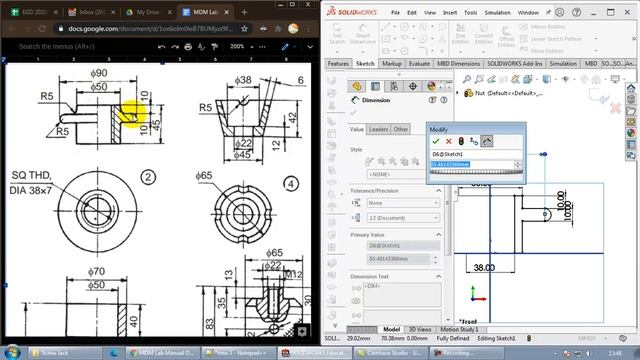Click Paint format icon in Google Docs toolbar
The width and height of the screenshot is (640, 360).
(215, 47)
